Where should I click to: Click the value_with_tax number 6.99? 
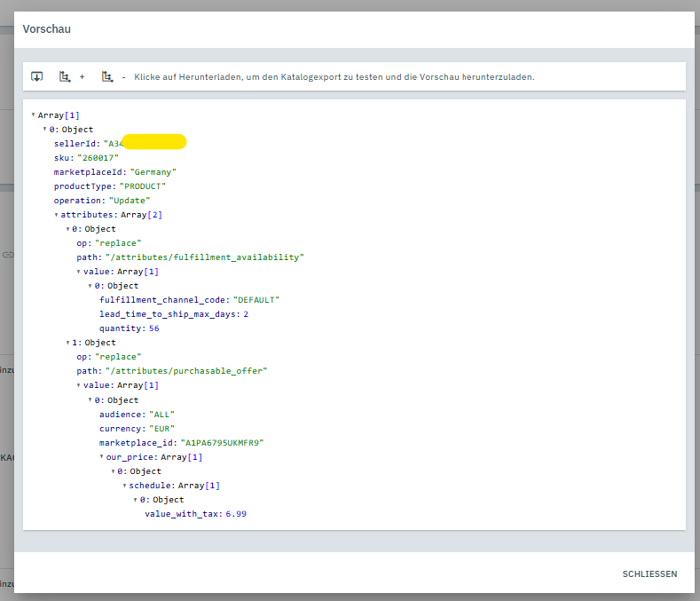(x=235, y=513)
